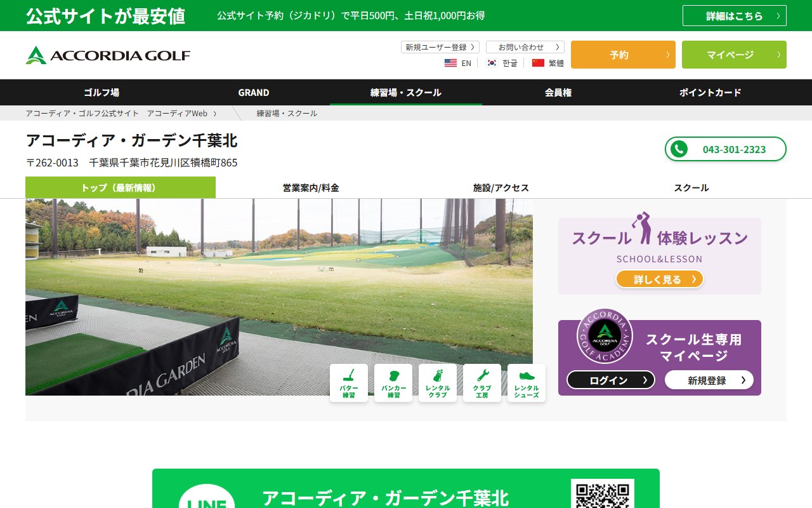Image resolution: width=812 pixels, height=508 pixels.
Task: Click the facility title アコーディア・ガーデン千葉北
Action: (x=132, y=140)
